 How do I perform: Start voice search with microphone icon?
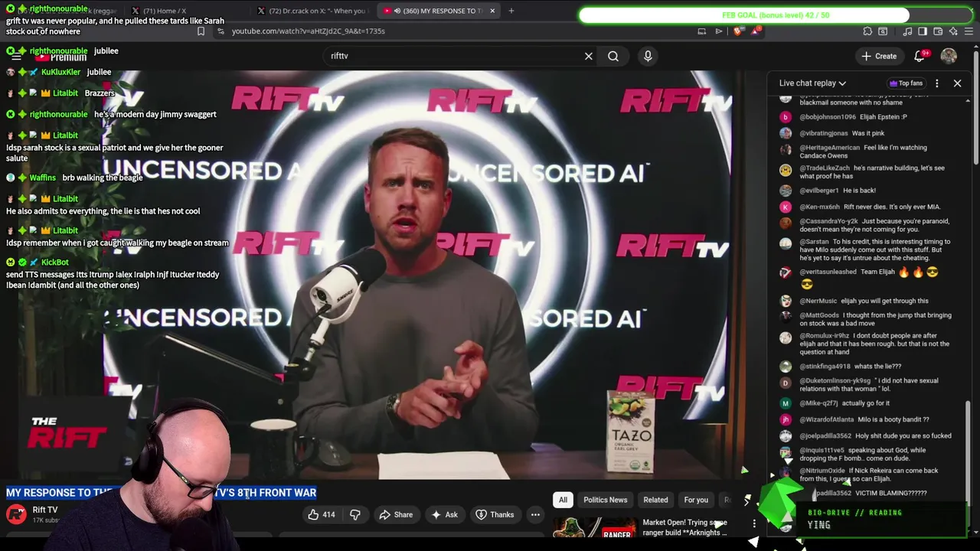click(648, 56)
